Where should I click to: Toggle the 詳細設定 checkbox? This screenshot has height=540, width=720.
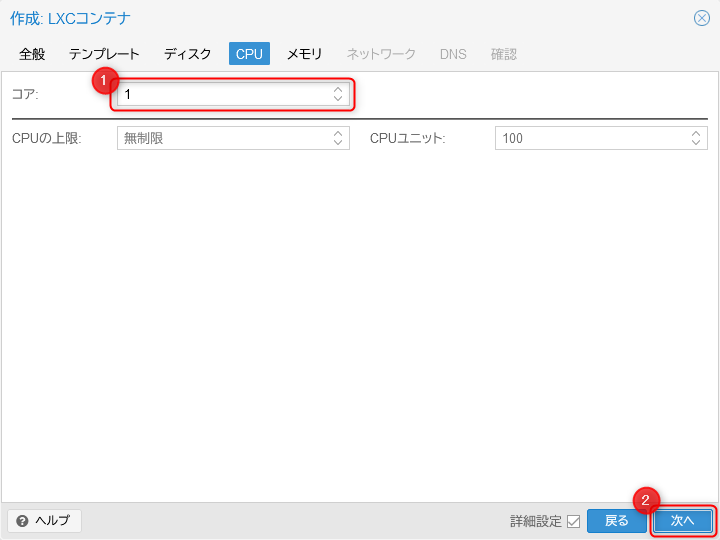[x=573, y=521]
